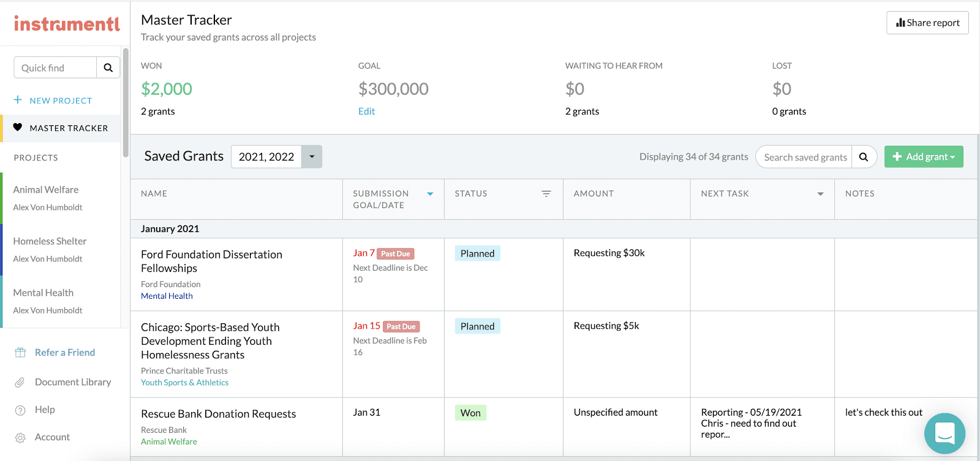
Task: Click the Reporting - 05/19/2021 next task
Action: pos(752,424)
